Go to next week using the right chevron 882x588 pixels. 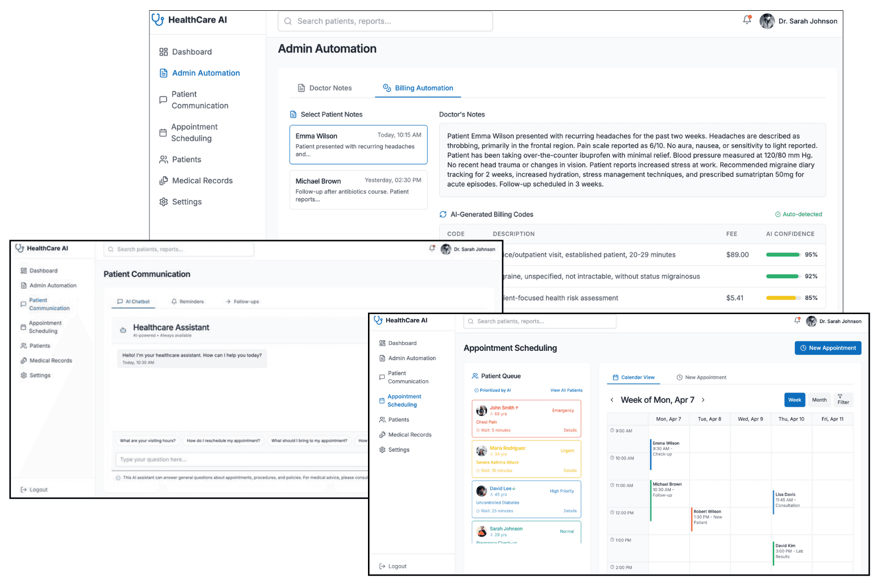pos(703,400)
